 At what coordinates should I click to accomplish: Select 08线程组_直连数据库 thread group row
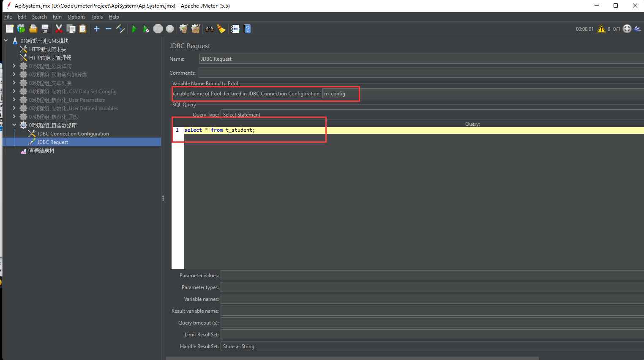[53, 125]
